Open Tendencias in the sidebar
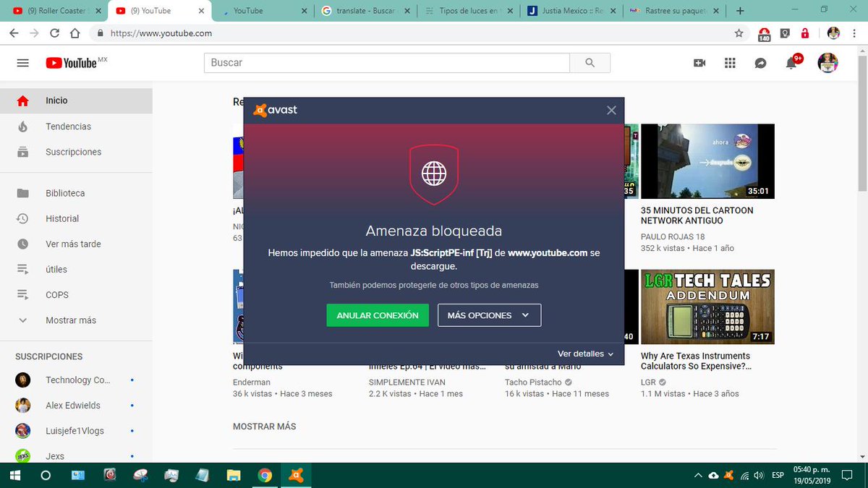The height and width of the screenshot is (488, 868). coord(76,127)
